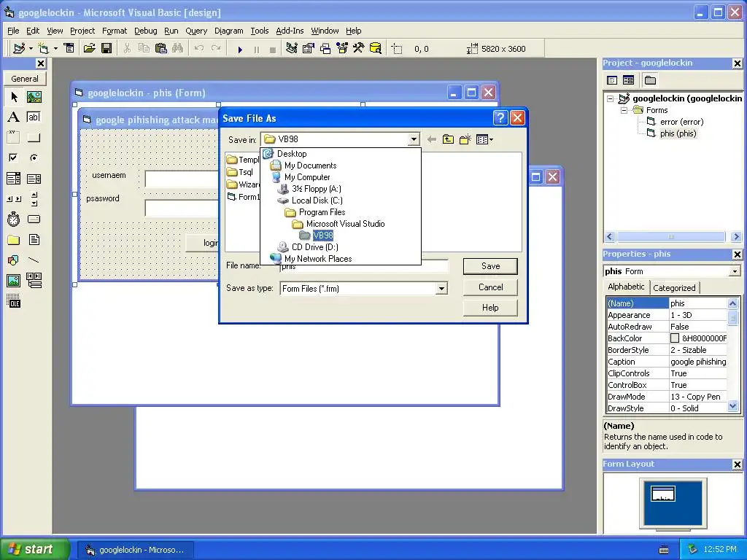Toggle Folders in Project panel

point(650,80)
